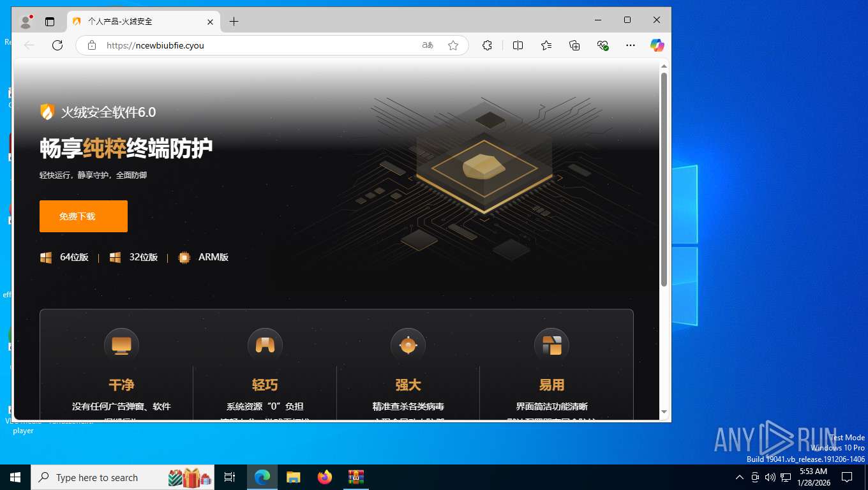The image size is (868, 490).
Task: Click the page scrollbar down arrow
Action: pyautogui.click(x=664, y=412)
